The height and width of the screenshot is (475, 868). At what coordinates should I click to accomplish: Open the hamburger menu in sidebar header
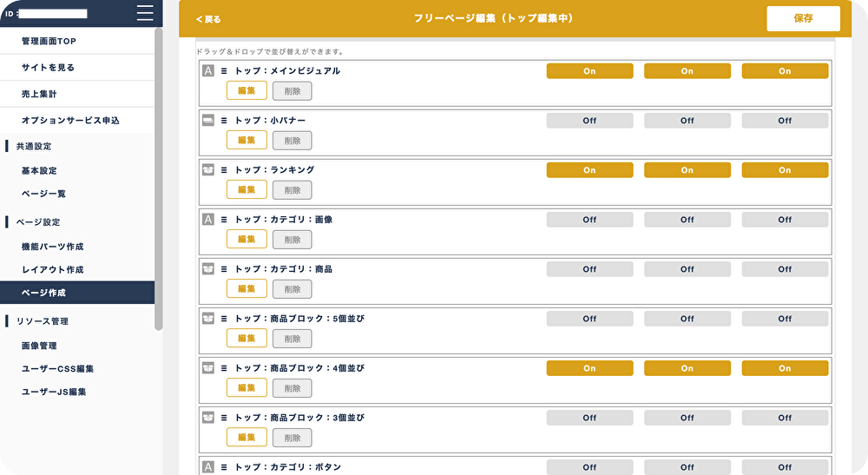tap(145, 13)
